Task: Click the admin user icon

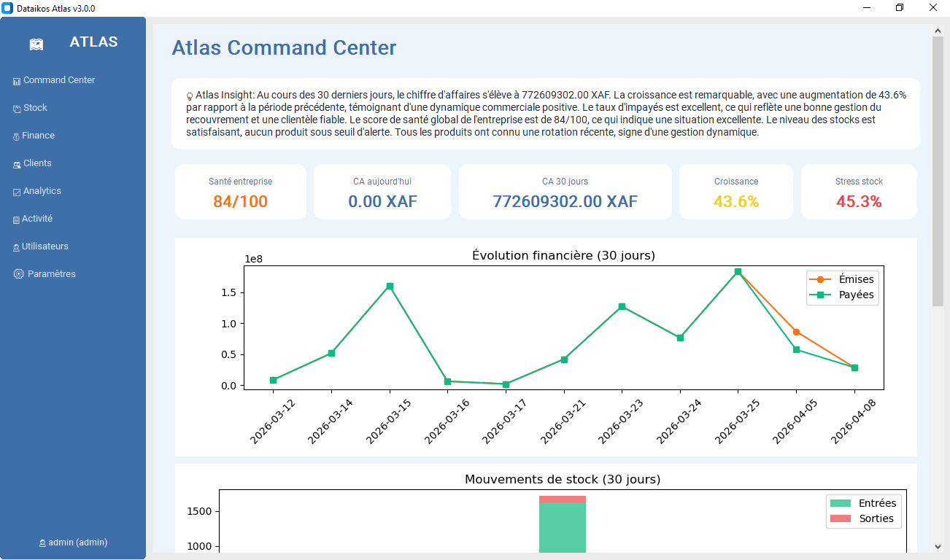Action: pos(42,543)
